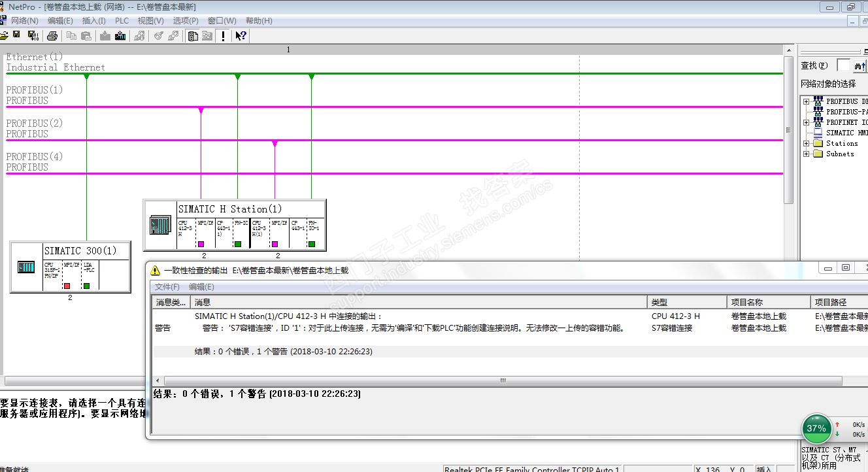Image resolution: width=868 pixels, height=472 pixels.
Task: Click the Save and Compile toolbar icon
Action: click(33, 35)
